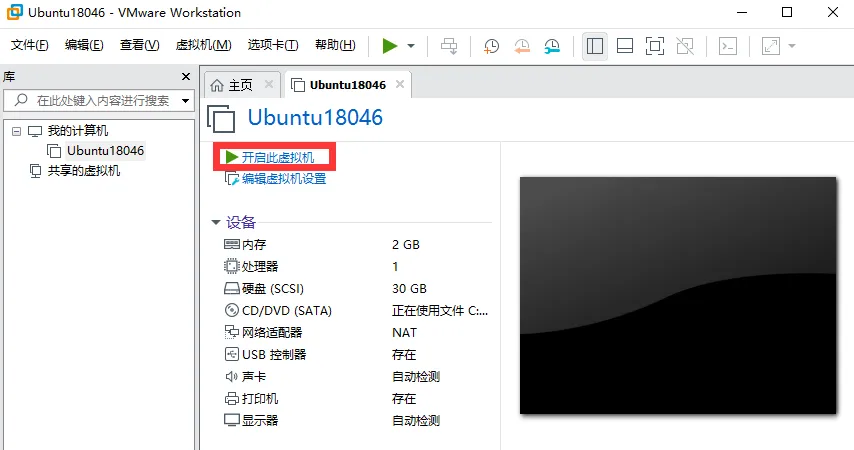This screenshot has height=450, width=854.
Task: Open the 虚拟机(M) menu
Action: (203, 45)
